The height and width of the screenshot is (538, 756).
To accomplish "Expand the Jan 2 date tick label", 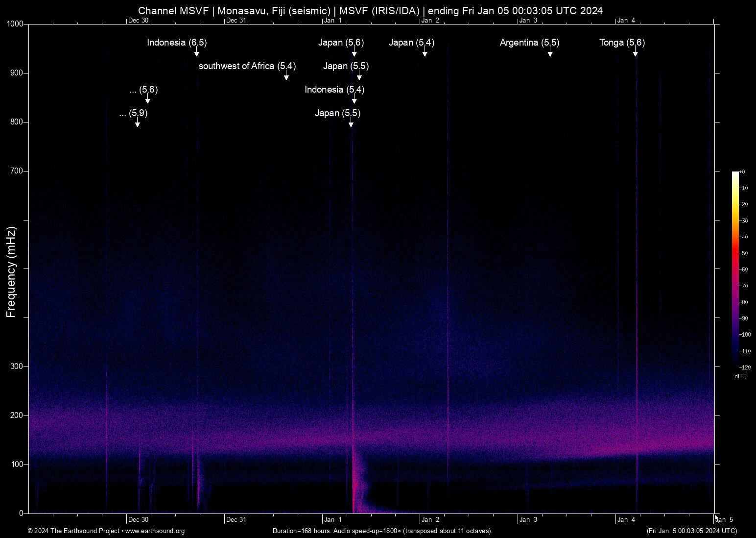I will 431,519.
